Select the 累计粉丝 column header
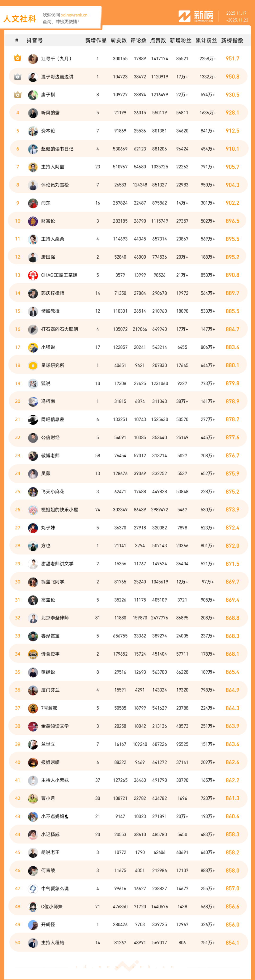The height and width of the screenshot is (980, 255). tap(206, 40)
